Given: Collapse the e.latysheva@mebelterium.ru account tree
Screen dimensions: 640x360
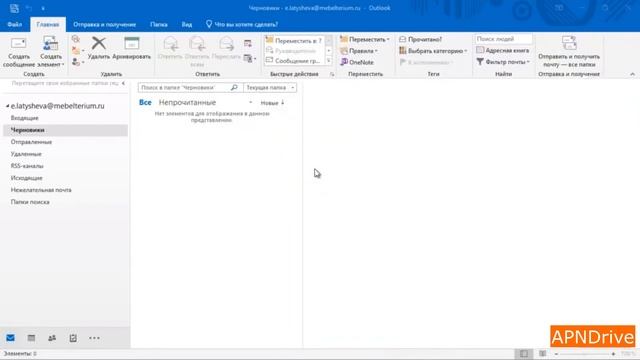Looking at the screenshot, I should click(7, 106).
